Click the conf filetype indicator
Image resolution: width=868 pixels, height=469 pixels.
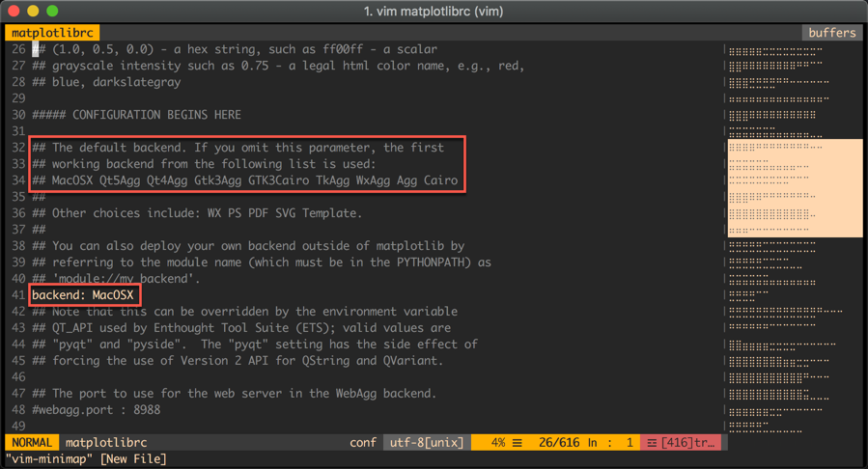coord(363,443)
